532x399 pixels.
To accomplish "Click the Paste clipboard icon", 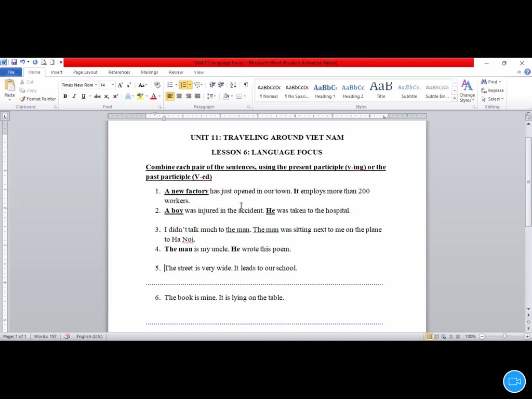I will click(x=9, y=86).
